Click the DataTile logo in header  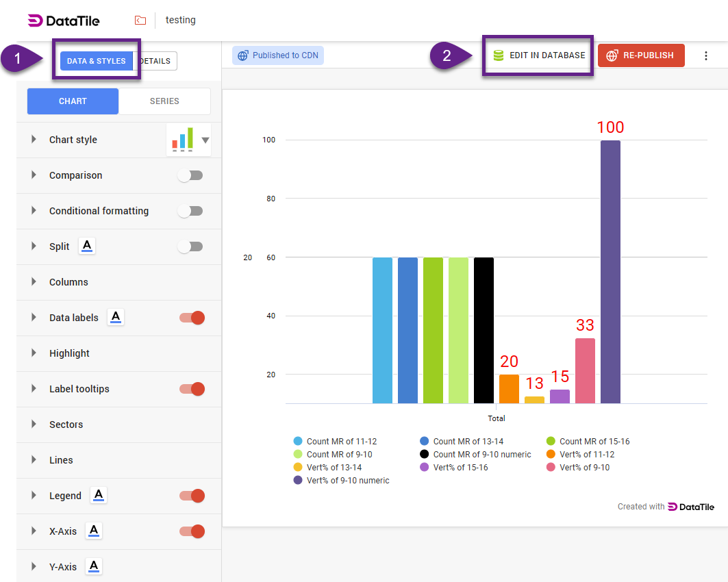pyautogui.click(x=64, y=21)
